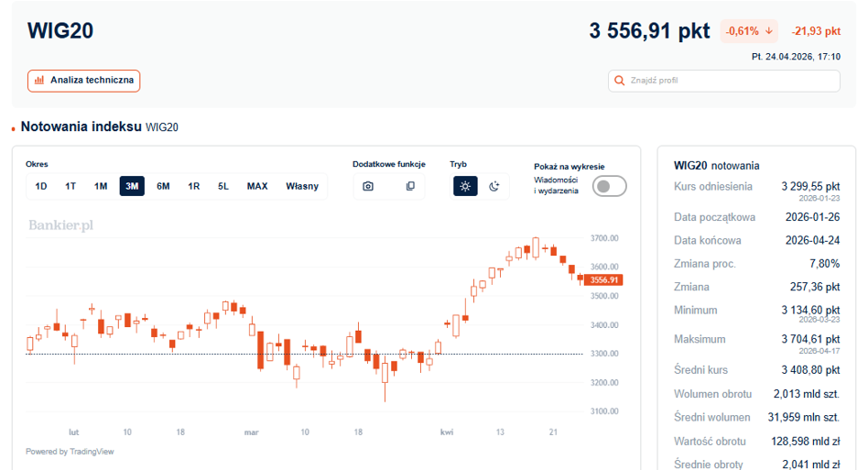Toggle Wiadomości i wydarzenia switch
This screenshot has height=470, width=868.
tap(609, 186)
